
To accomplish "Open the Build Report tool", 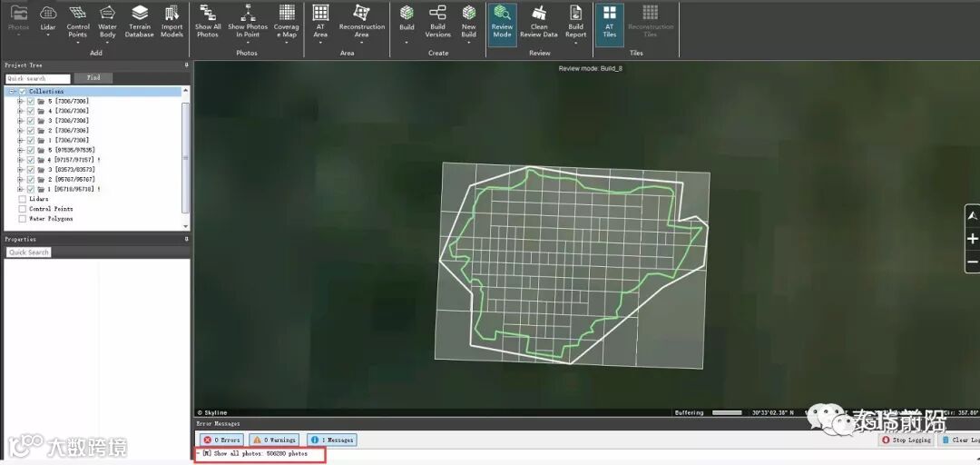I will (x=575, y=21).
